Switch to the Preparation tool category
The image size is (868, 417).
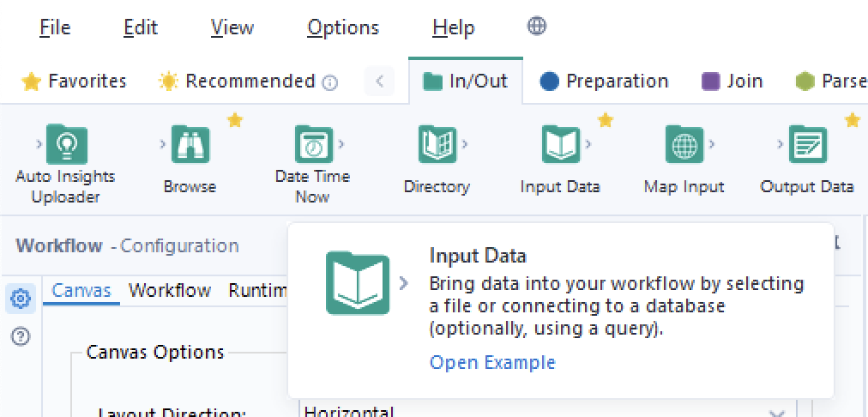click(604, 82)
